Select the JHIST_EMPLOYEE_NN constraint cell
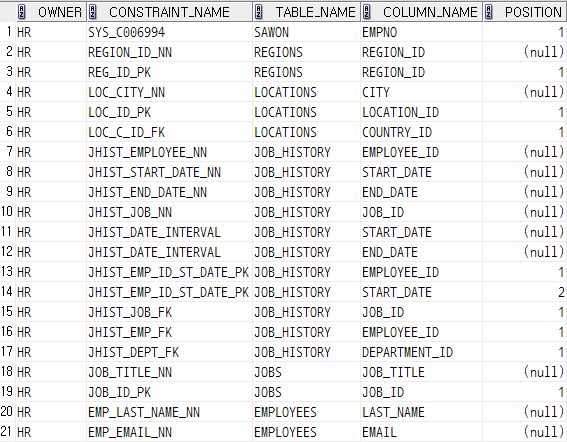The image size is (567, 442). click(169, 152)
